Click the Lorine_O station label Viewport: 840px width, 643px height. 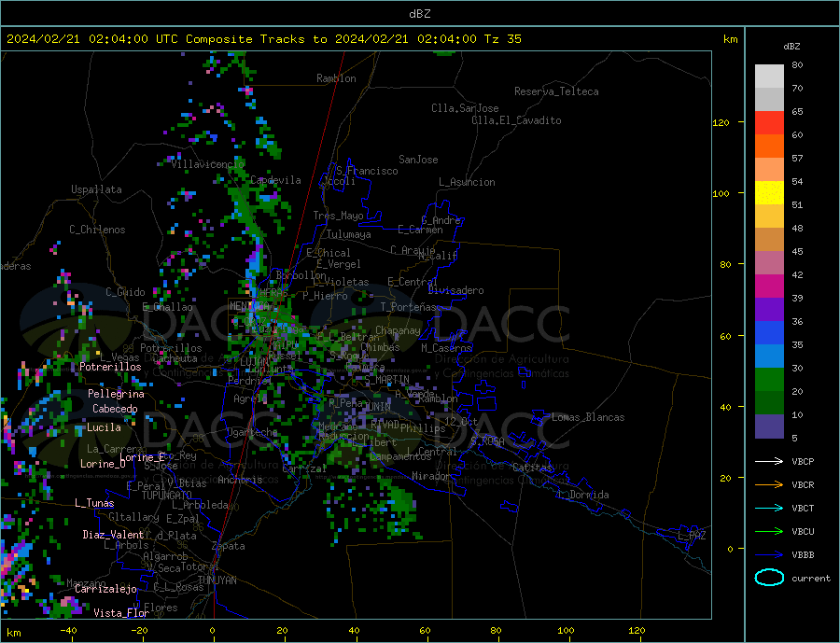click(103, 464)
